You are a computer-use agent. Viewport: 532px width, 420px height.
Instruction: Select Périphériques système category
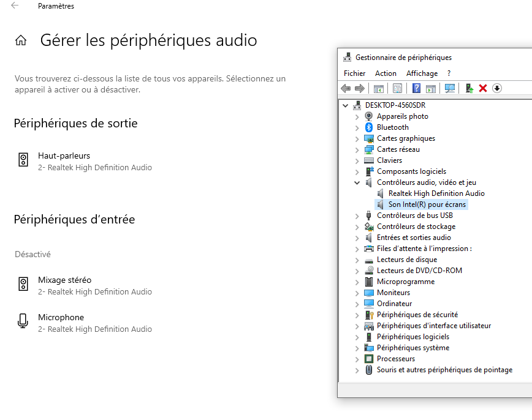pos(413,348)
